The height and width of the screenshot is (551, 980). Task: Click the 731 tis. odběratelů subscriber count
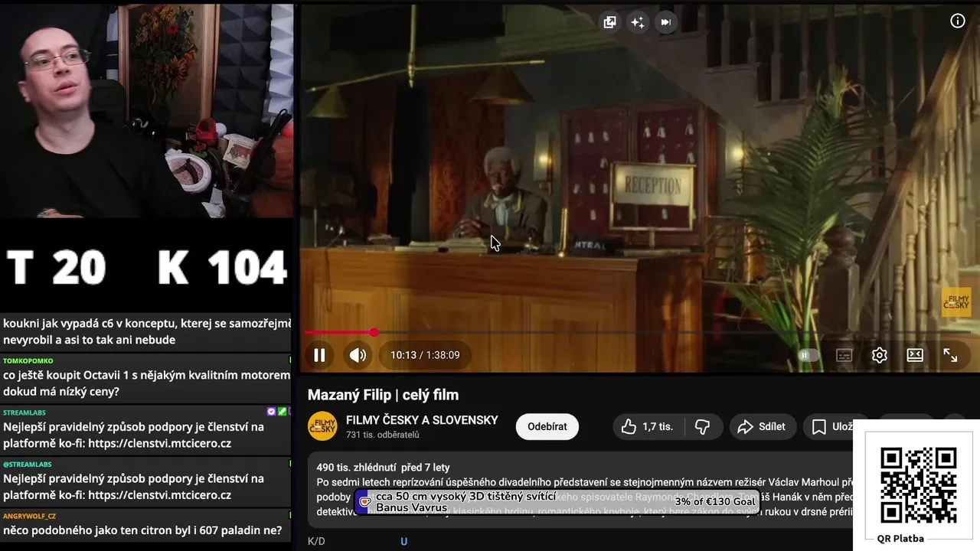(x=383, y=435)
